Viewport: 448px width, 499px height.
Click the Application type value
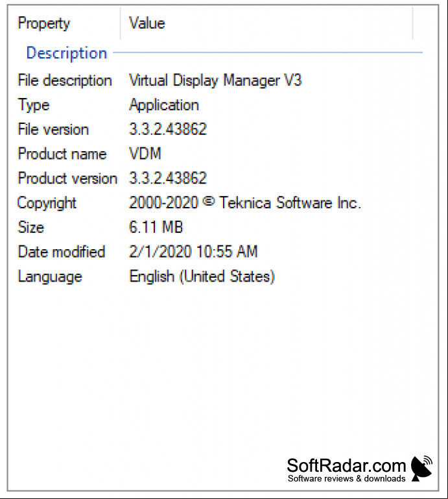click(x=164, y=105)
